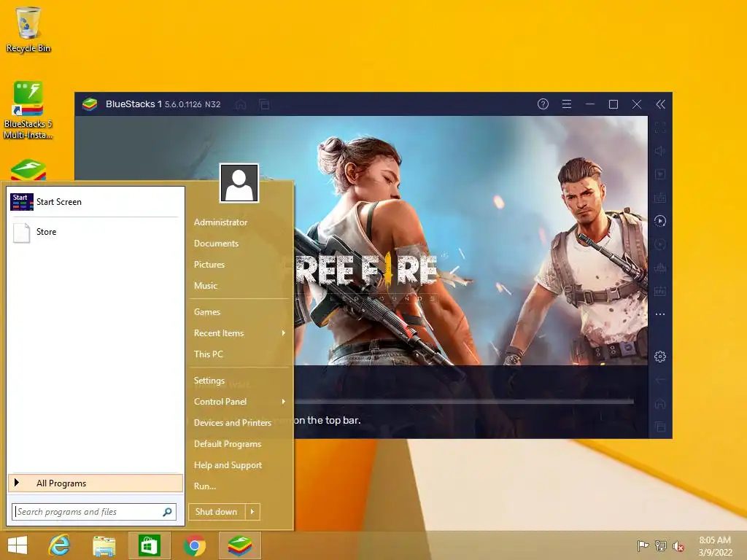Open the keyboard controls icon in sidebar
The height and width of the screenshot is (560, 747).
pos(659,198)
